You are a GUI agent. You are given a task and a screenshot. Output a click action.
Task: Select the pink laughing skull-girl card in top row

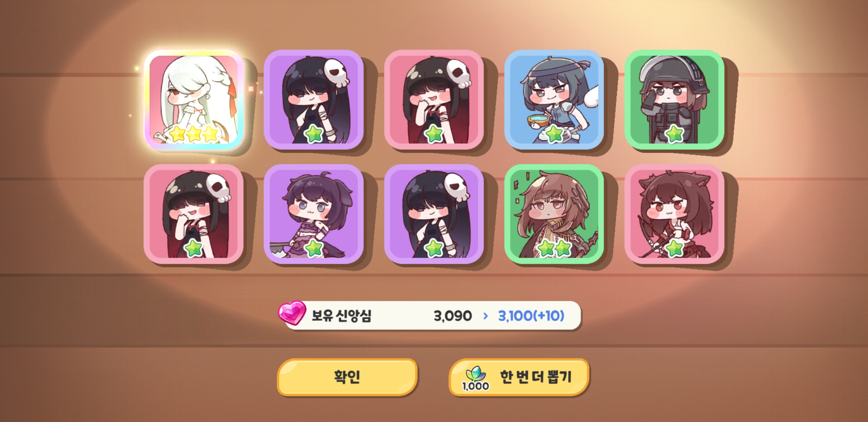[x=434, y=100]
